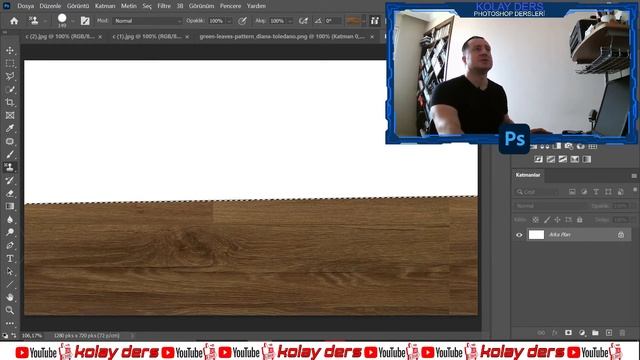This screenshot has width=640, height=360.
Task: Toggle shape layer filter
Action: 608,192
